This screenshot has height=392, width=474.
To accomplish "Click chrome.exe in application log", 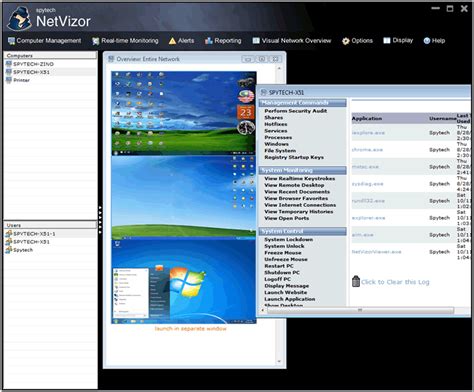I will click(x=367, y=150).
